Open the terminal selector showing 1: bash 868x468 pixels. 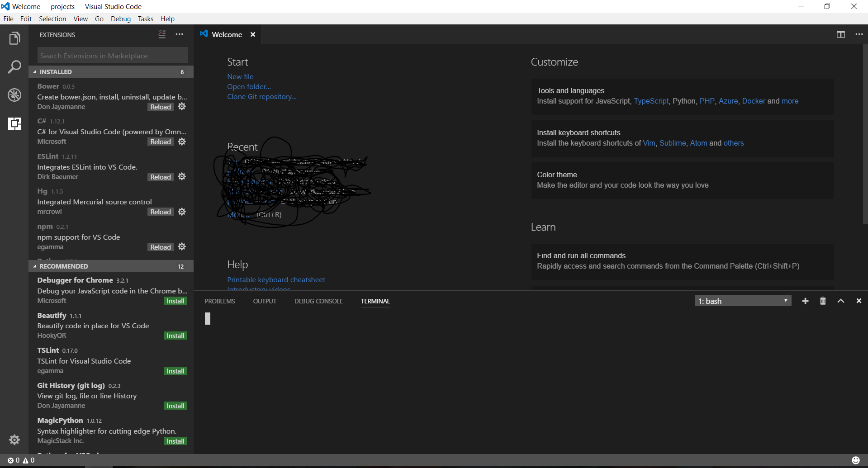[743, 300]
